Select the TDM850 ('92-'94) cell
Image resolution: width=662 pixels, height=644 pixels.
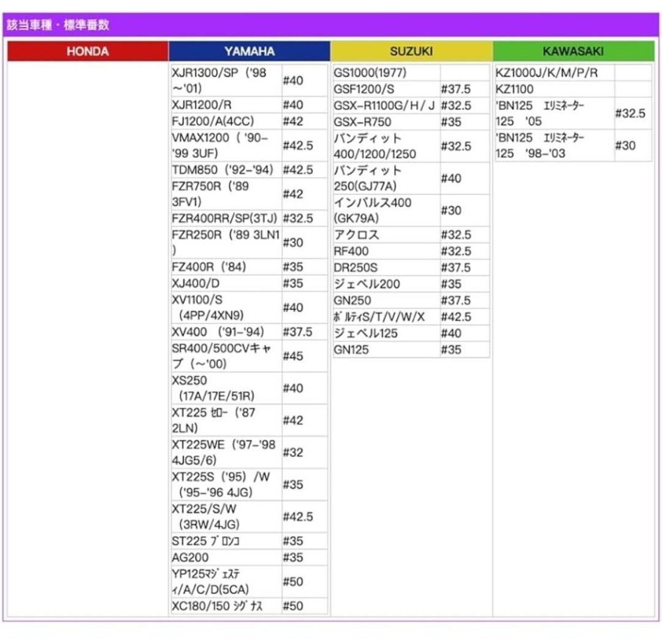(226, 170)
